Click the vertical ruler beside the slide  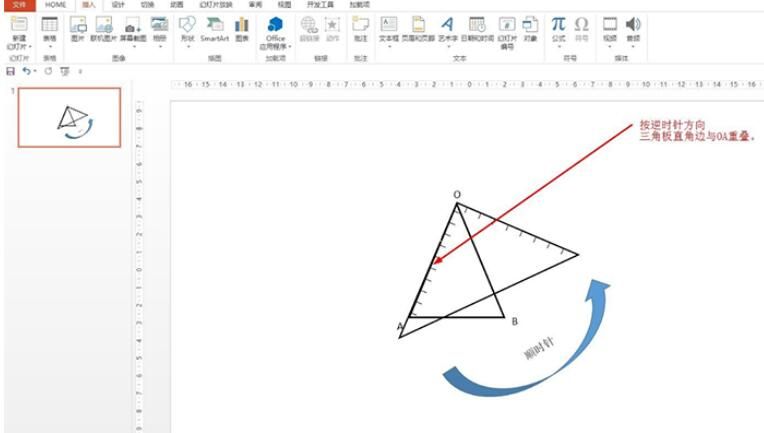139,265
